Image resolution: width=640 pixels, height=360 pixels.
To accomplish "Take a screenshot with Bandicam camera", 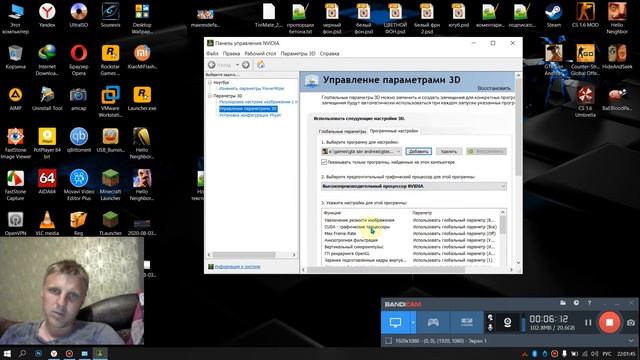I will [631, 322].
